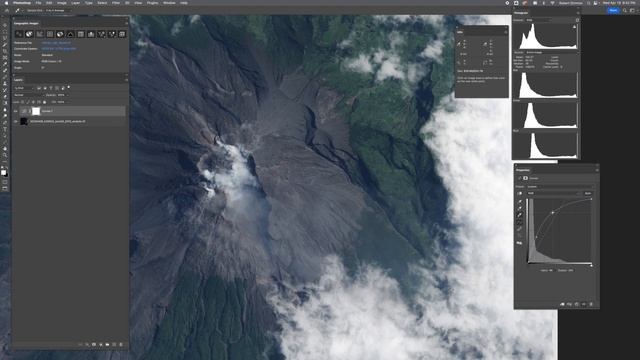Image resolution: width=640 pixels, height=360 pixels.
Task: Toggle layer filtering switch in Layers panel
Action: [68, 87]
